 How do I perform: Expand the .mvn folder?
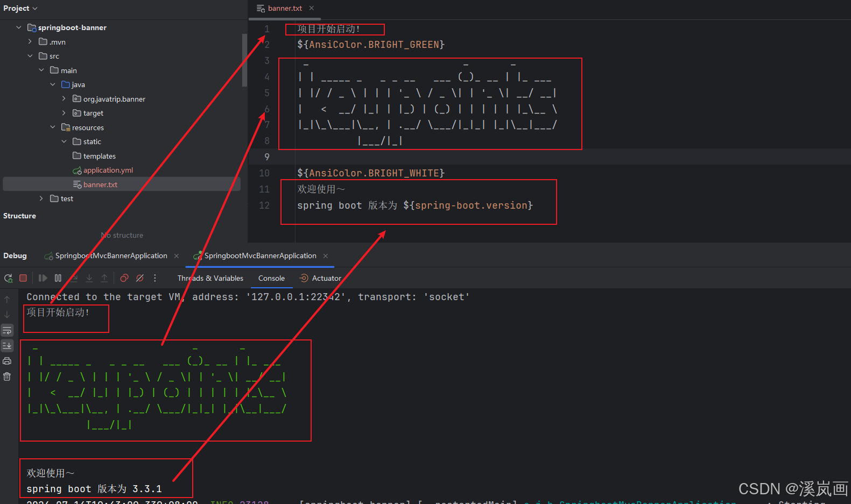coord(30,41)
